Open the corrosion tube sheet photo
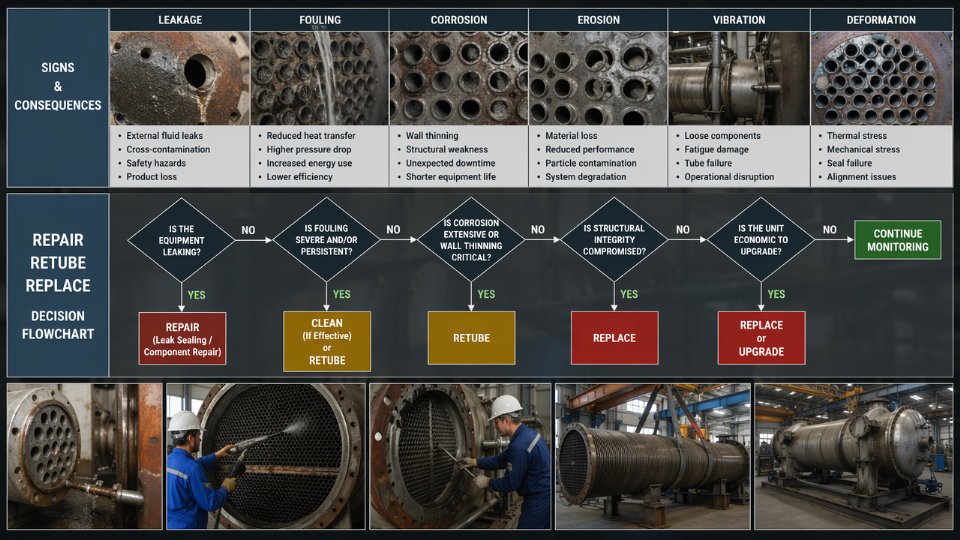The image size is (960, 540). 459,78
